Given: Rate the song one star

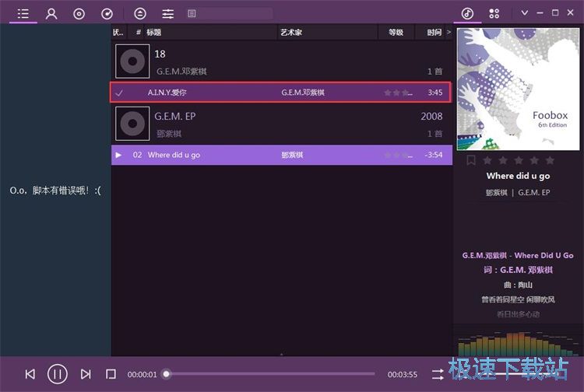Looking at the screenshot, I should point(487,160).
